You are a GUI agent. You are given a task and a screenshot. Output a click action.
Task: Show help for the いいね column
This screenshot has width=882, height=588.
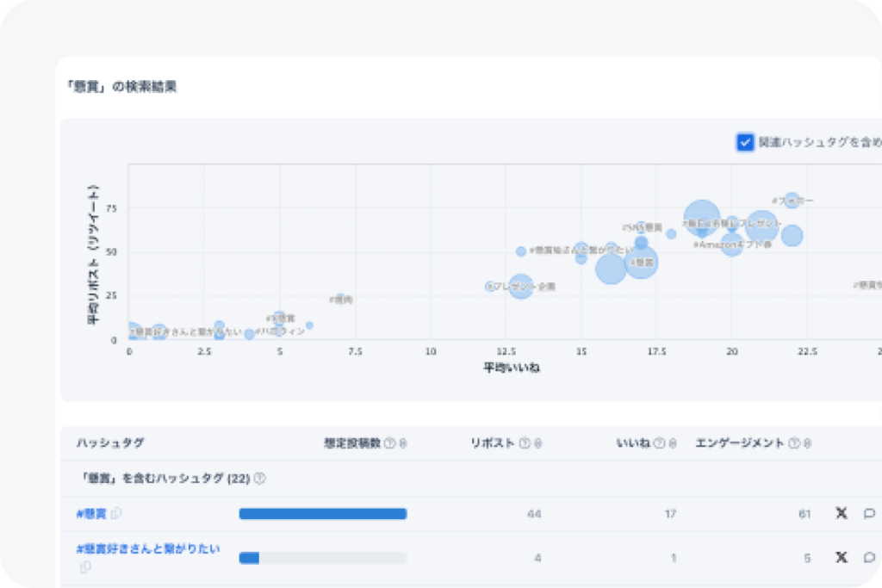[x=659, y=443]
